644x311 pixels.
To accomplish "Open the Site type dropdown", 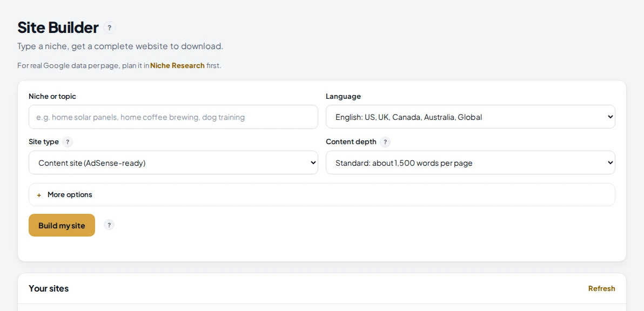I will click(173, 163).
